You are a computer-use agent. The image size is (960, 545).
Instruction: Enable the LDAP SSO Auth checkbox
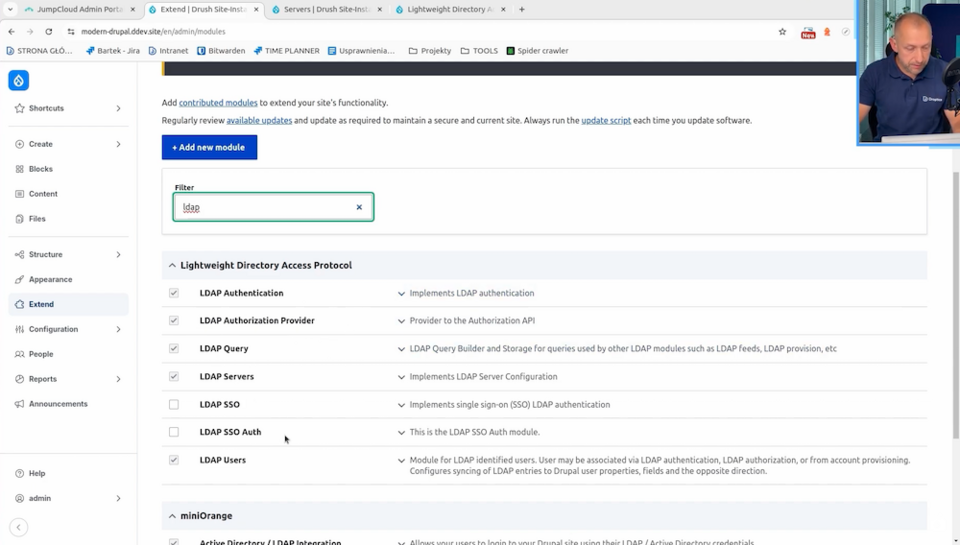174,432
